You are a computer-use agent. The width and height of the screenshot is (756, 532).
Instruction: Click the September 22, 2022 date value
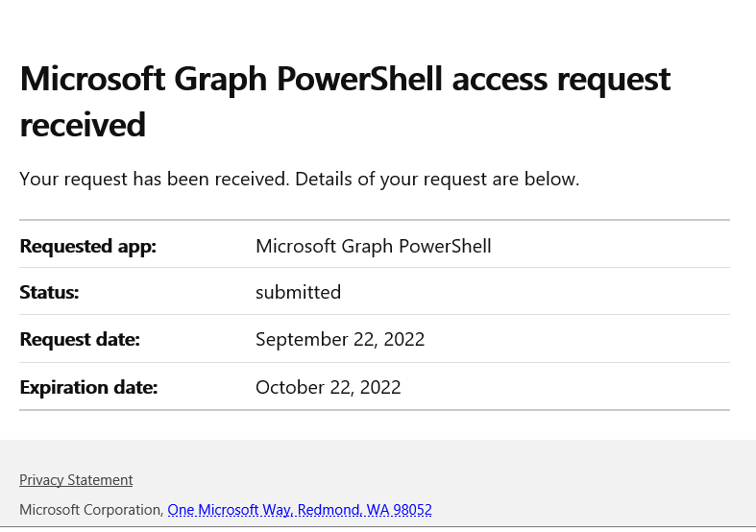coord(340,340)
